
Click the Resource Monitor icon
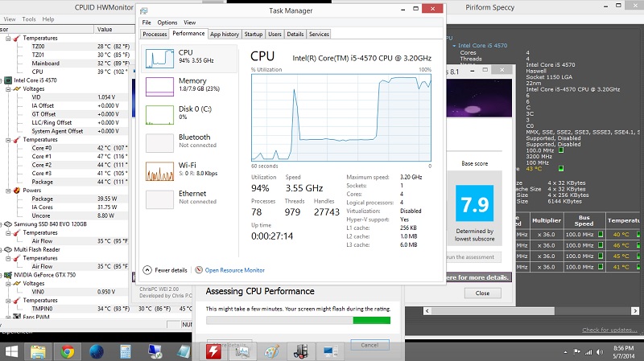click(199, 270)
